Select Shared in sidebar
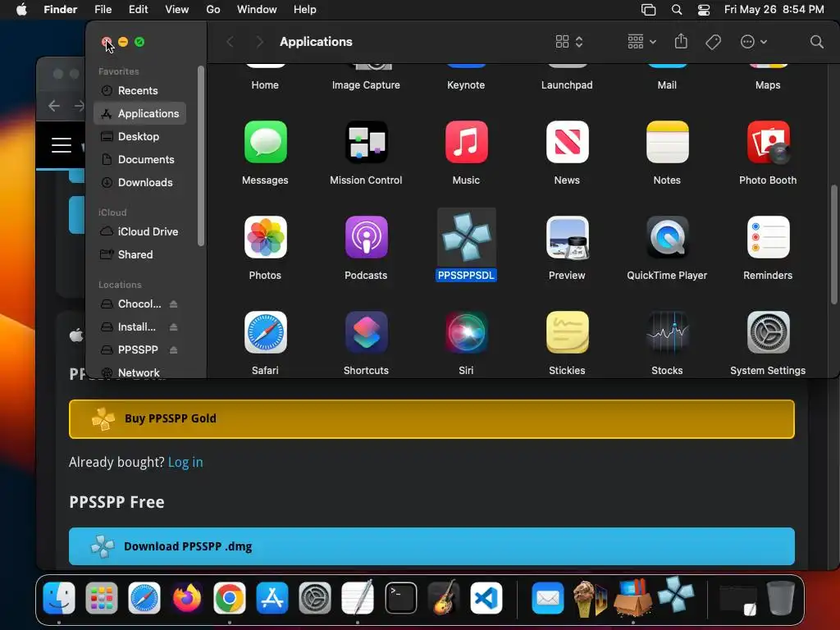Screen dimensions: 840x630 (x=139, y=254)
